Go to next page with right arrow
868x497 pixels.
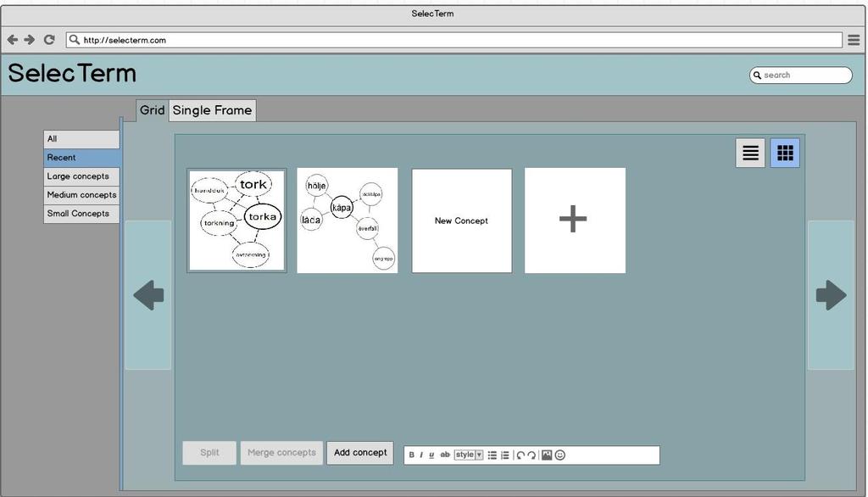click(x=831, y=295)
